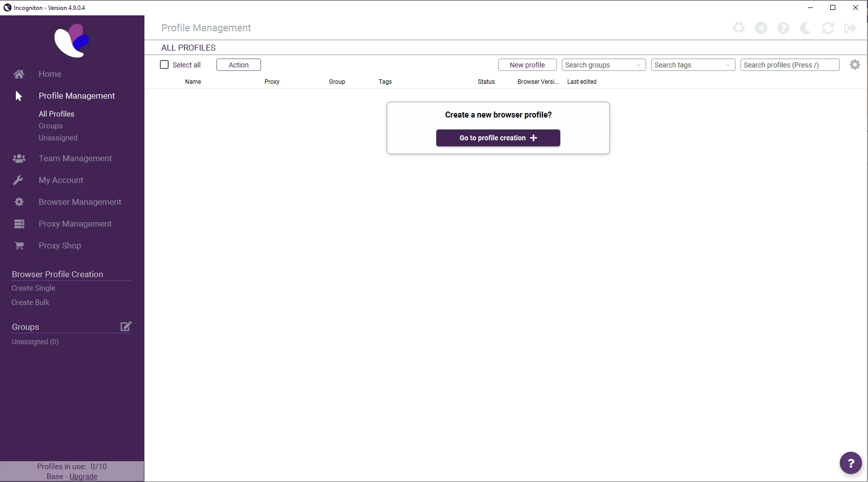Open the Telegram paper-plane icon

[761, 28]
